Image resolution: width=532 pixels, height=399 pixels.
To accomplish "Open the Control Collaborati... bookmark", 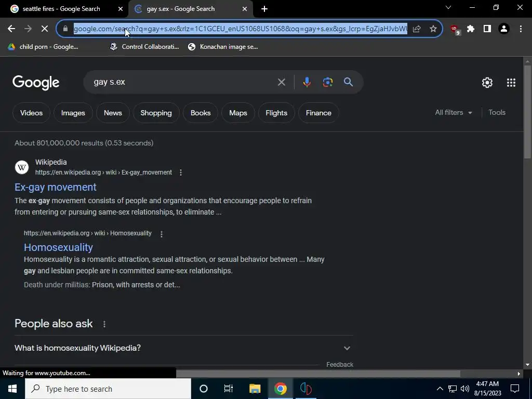I will 144,47.
